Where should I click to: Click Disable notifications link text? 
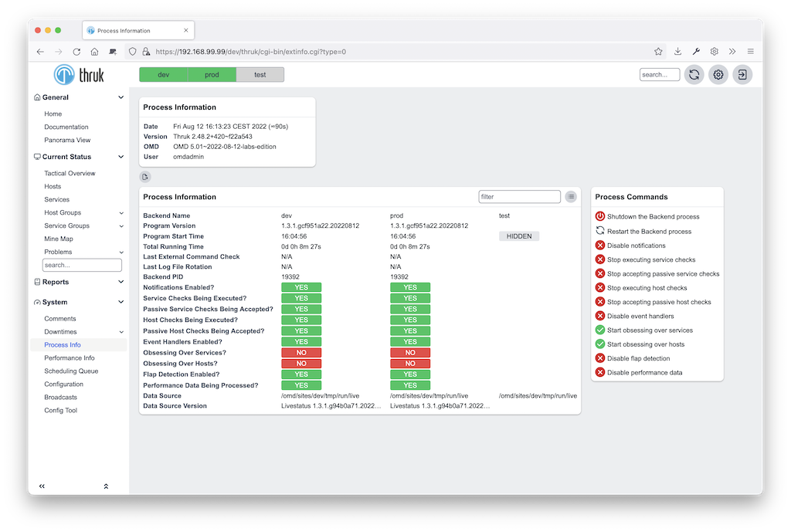pyautogui.click(x=637, y=246)
